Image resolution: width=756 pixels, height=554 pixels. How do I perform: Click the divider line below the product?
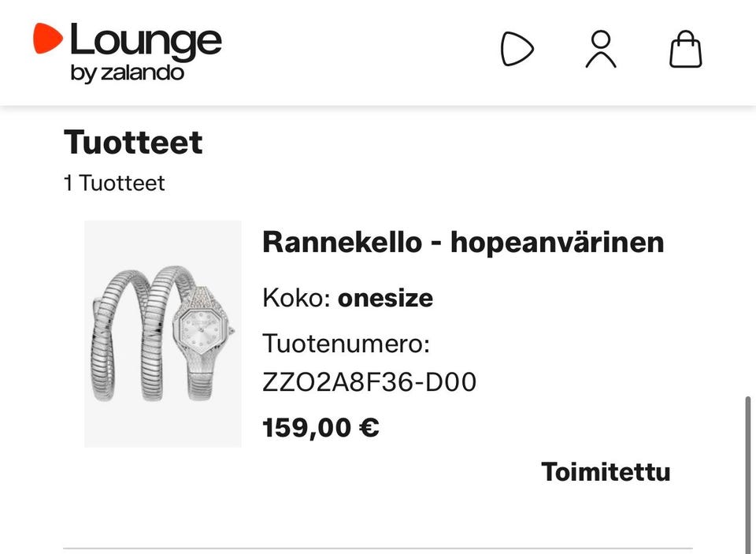click(405, 548)
